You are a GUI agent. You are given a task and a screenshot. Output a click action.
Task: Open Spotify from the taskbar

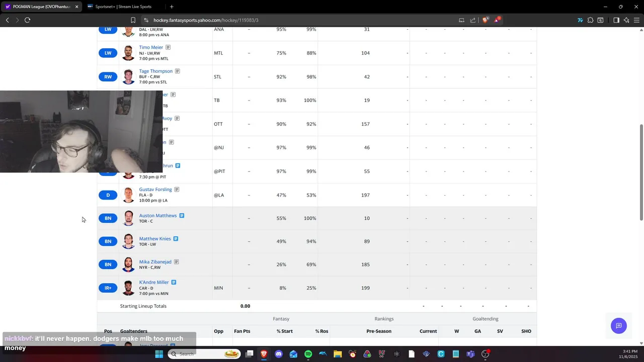[308, 354]
